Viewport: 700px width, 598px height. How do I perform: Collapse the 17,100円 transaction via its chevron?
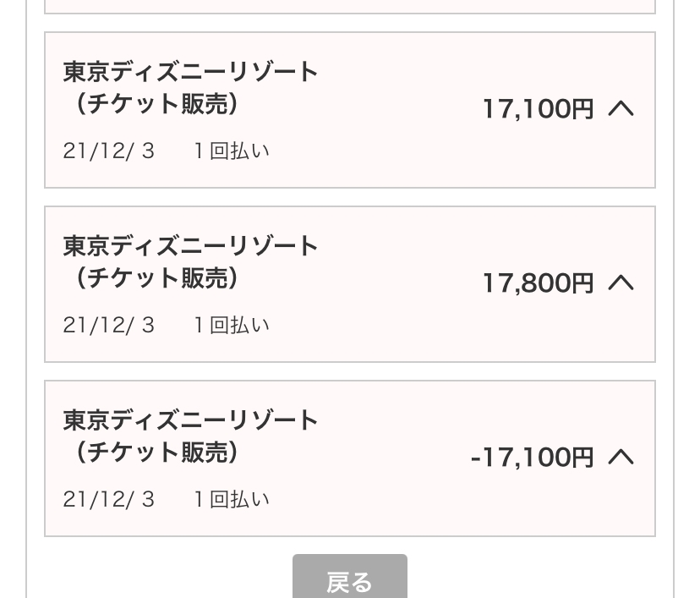pyautogui.click(x=622, y=108)
